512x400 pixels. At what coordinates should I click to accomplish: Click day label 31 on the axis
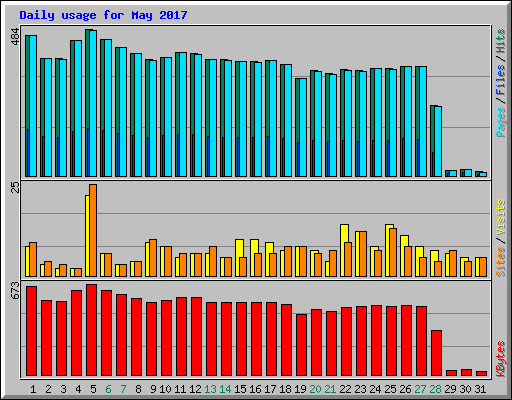click(x=480, y=389)
